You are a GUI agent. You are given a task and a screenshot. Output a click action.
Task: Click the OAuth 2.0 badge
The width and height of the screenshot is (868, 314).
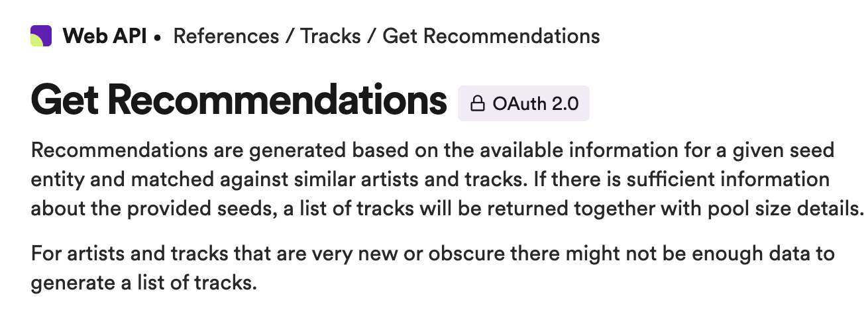click(523, 104)
